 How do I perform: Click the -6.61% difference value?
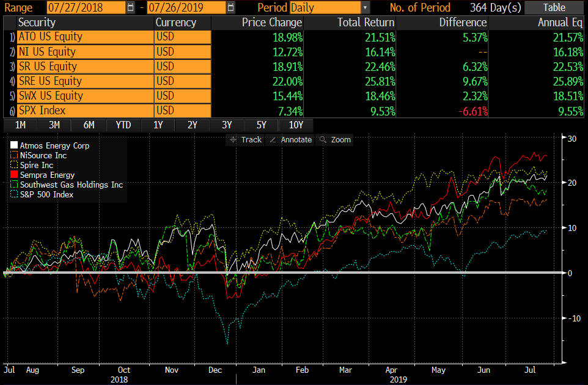tap(473, 111)
